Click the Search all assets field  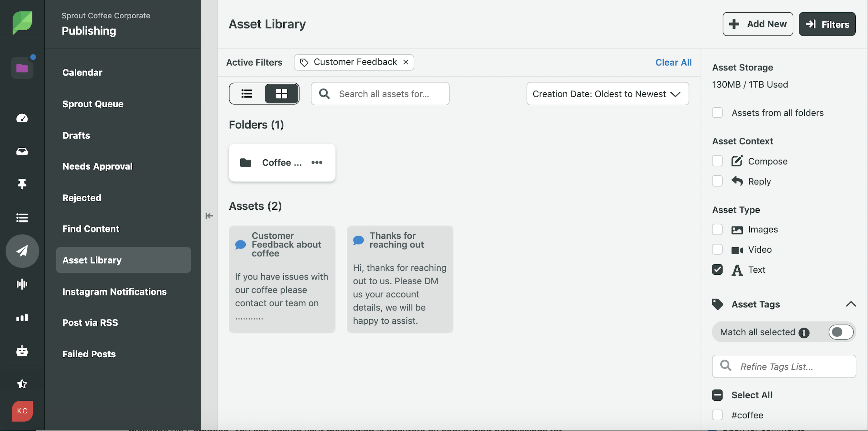[384, 94]
